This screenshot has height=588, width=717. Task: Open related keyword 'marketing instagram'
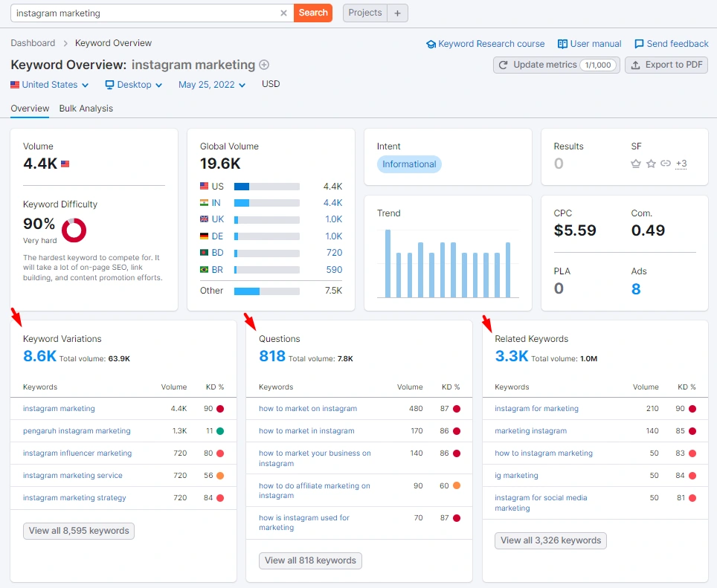(530, 431)
